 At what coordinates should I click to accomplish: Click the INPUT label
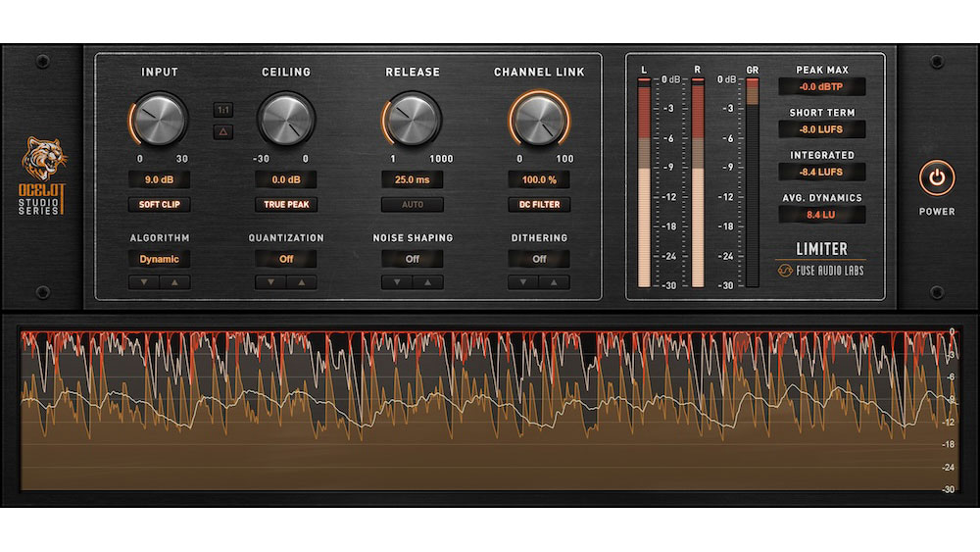coord(160,72)
